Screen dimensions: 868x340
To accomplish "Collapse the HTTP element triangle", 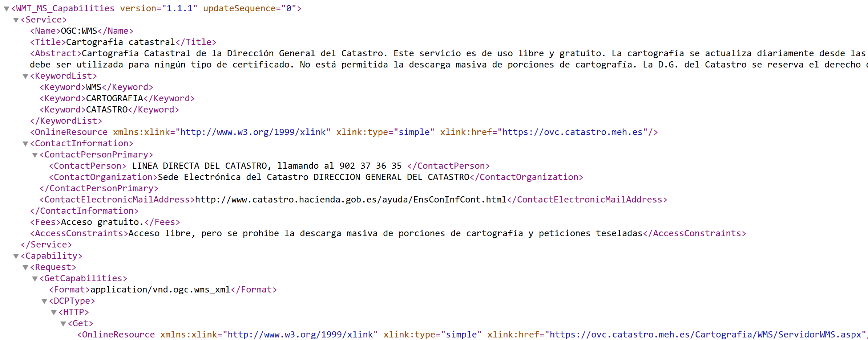I will pos(54,312).
